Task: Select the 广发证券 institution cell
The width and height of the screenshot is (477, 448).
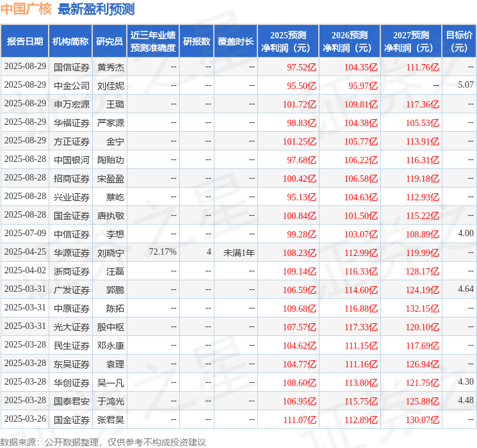Action: pyautogui.click(x=72, y=289)
